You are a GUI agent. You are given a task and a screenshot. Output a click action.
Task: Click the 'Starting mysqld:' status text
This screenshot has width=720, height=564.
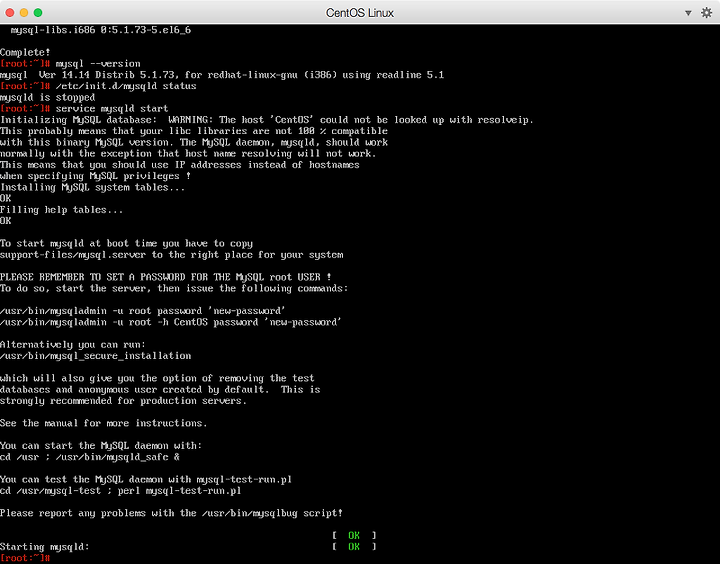point(45,547)
